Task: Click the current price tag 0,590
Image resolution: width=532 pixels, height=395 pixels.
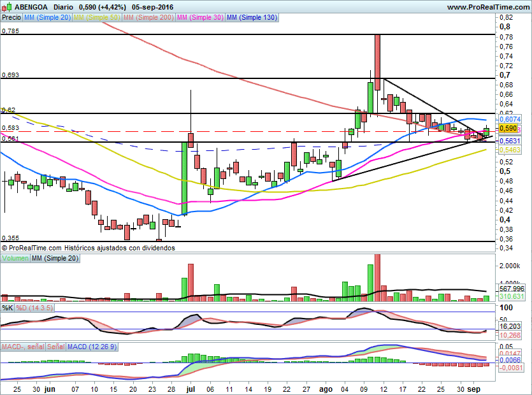Action: [x=508, y=129]
